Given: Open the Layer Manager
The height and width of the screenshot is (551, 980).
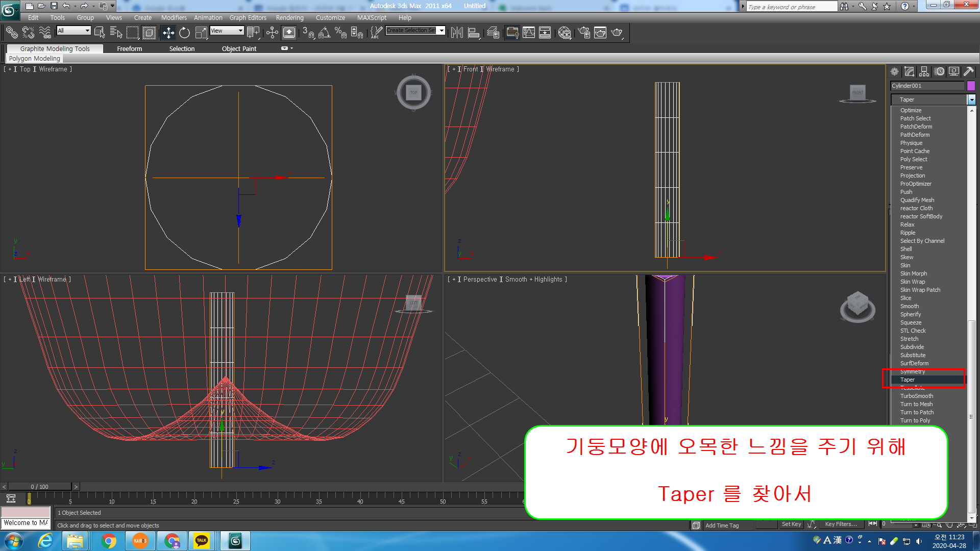Looking at the screenshot, I should coord(493,33).
